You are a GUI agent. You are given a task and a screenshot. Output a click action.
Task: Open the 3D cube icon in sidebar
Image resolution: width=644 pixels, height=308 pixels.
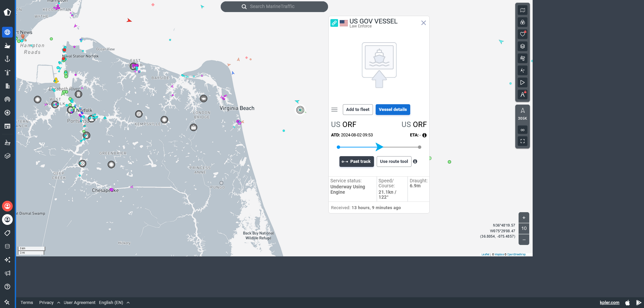(x=7, y=156)
